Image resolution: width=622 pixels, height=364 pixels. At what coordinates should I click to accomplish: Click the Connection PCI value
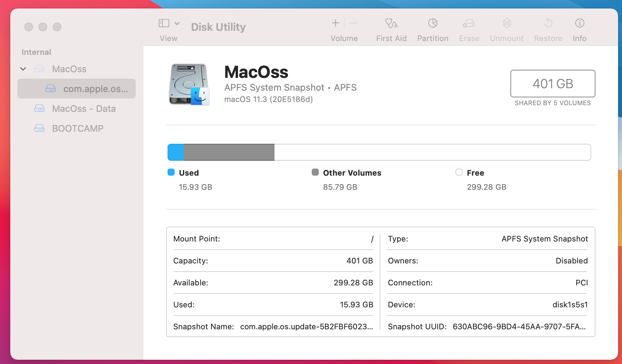[x=582, y=283]
